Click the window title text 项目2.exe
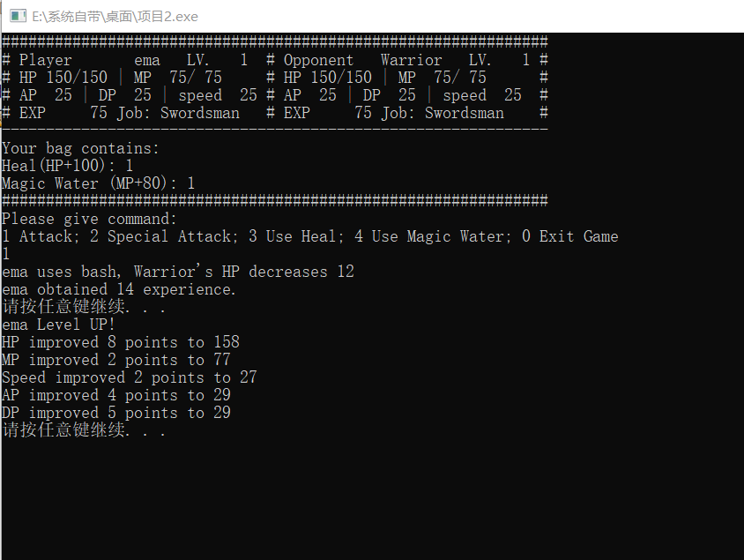Image resolution: width=744 pixels, height=560 pixels. (x=169, y=17)
